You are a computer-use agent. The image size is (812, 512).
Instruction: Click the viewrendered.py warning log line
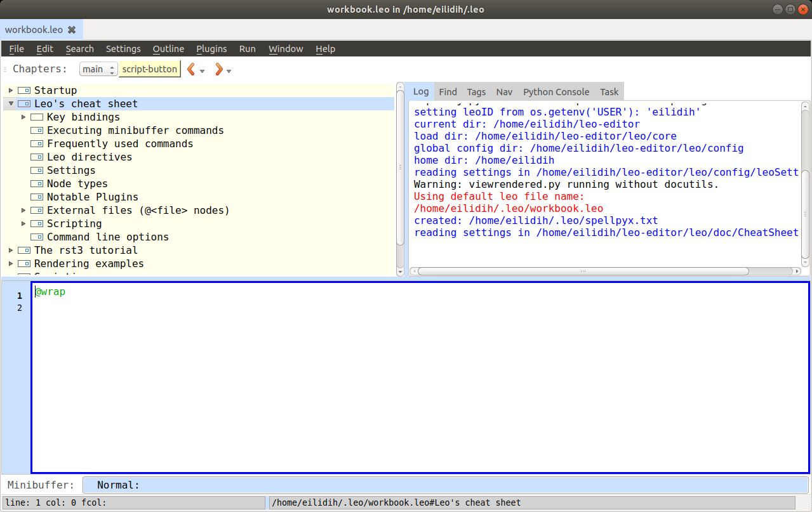[x=566, y=185]
